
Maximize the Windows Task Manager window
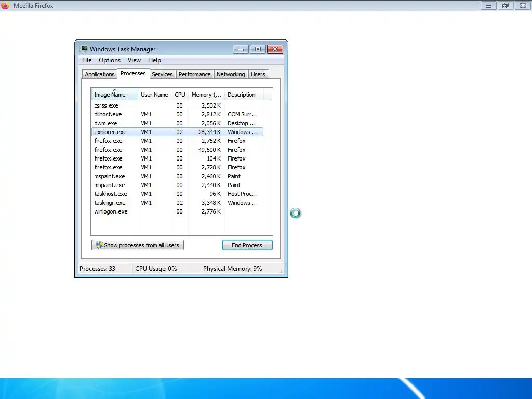(x=258, y=49)
